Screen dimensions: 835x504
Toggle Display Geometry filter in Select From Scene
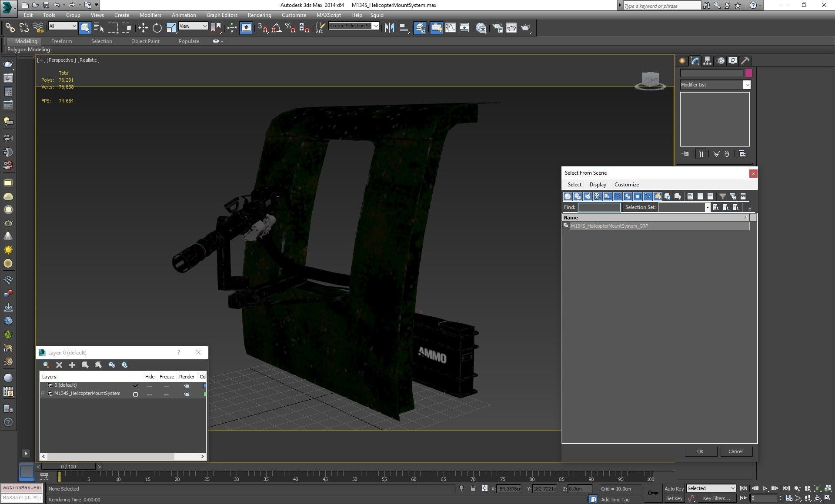coord(568,196)
